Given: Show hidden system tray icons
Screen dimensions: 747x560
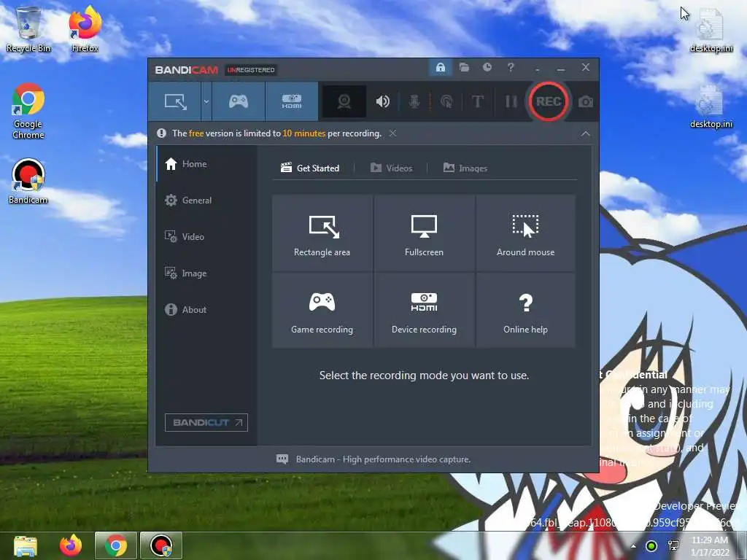Looking at the screenshot, I should pyautogui.click(x=633, y=546).
